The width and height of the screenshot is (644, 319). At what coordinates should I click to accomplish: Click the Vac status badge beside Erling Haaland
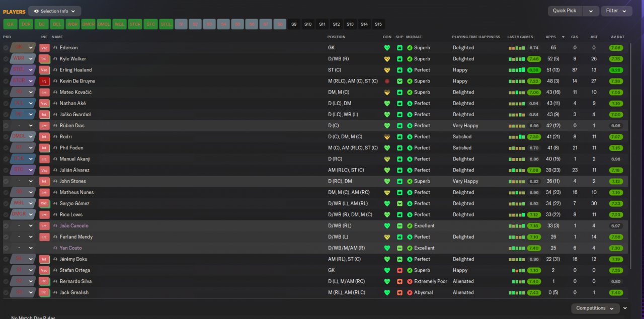(x=44, y=70)
